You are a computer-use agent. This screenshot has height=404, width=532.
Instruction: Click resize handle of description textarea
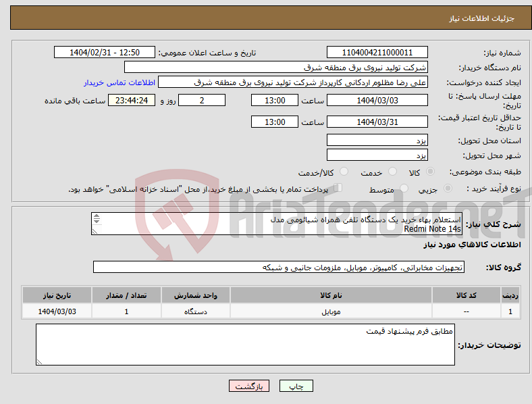pyautogui.click(x=95, y=232)
